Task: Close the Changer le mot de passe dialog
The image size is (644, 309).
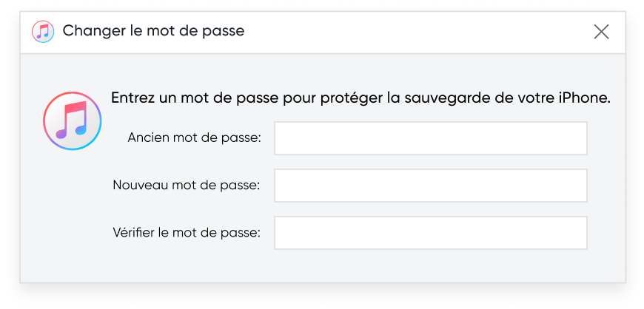Action: point(601,31)
